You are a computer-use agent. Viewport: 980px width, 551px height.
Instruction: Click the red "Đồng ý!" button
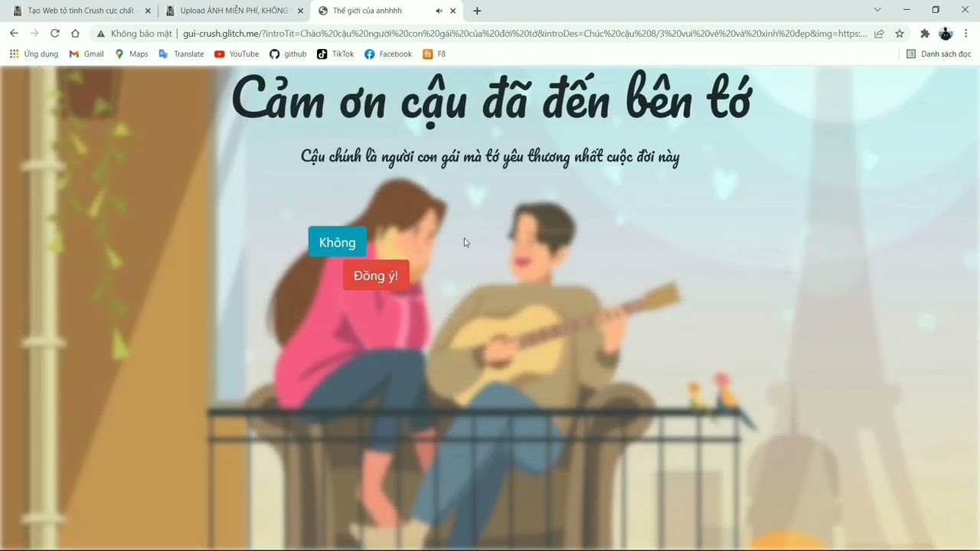pyautogui.click(x=376, y=275)
